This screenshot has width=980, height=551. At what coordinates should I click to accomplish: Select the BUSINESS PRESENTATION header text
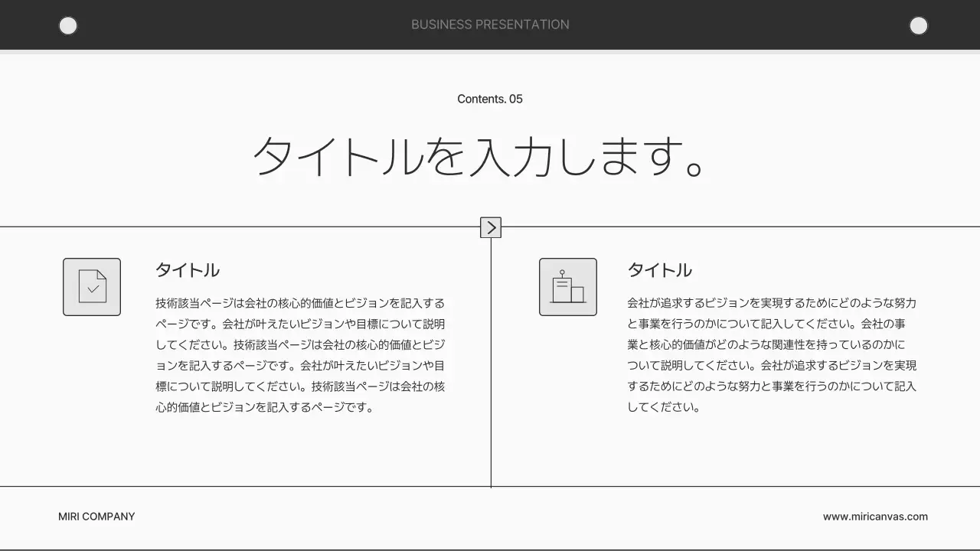[490, 24]
